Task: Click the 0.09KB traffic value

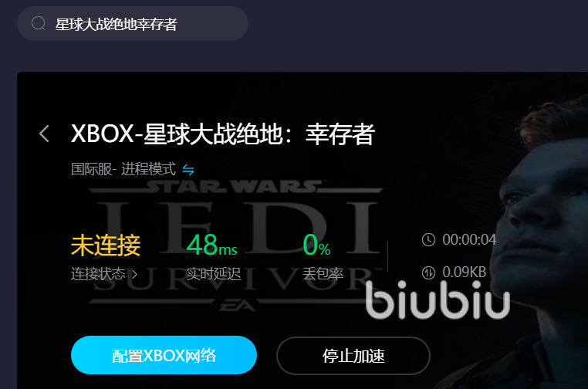Action: click(x=465, y=272)
